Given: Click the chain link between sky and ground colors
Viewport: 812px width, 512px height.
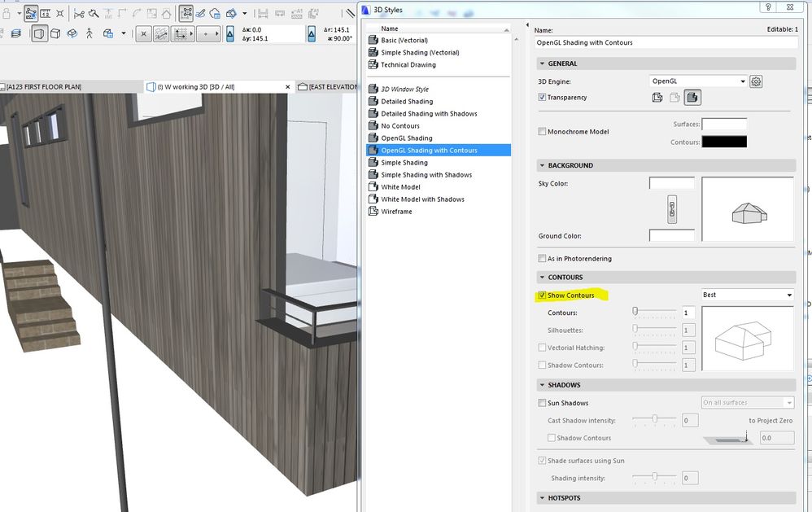Looking at the screenshot, I should (671, 208).
